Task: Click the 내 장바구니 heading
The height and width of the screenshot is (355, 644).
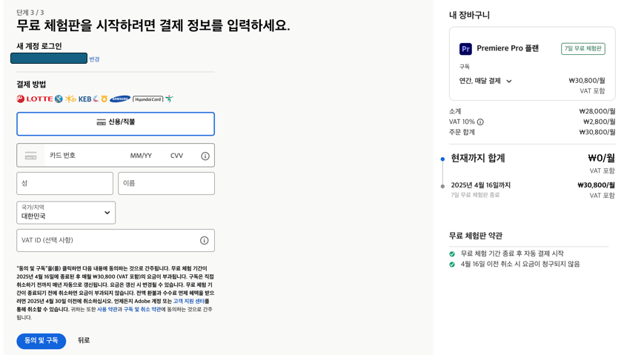Action: (469, 16)
